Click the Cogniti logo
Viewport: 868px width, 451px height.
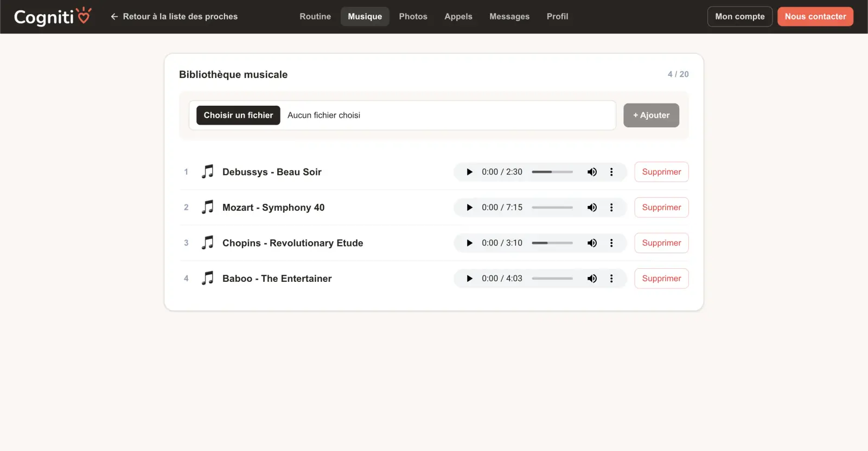click(53, 16)
